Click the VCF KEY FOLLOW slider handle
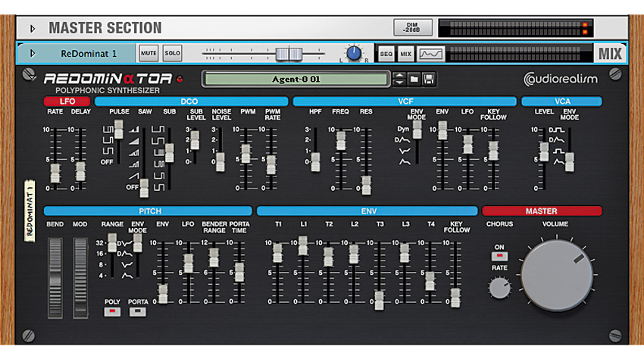644x362 pixels. [493, 151]
